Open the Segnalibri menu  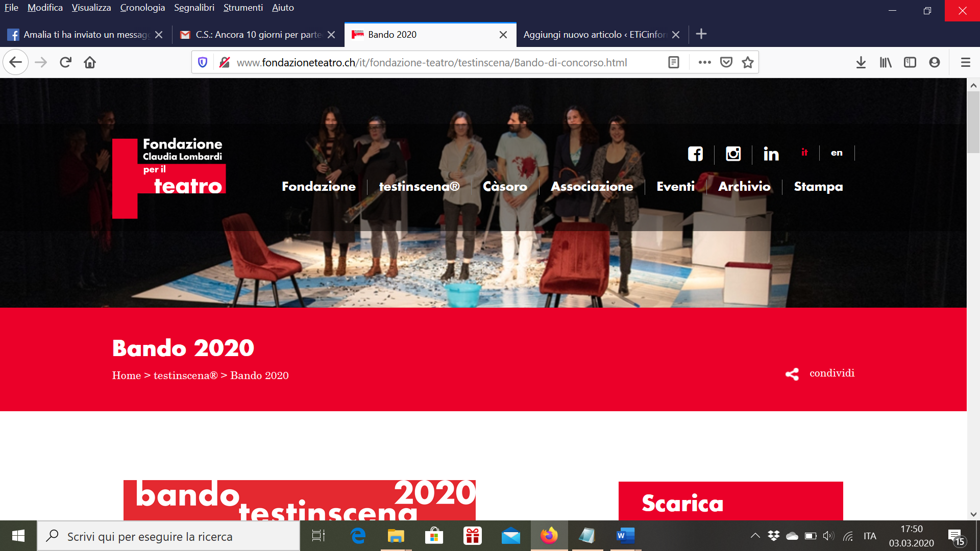(x=194, y=8)
